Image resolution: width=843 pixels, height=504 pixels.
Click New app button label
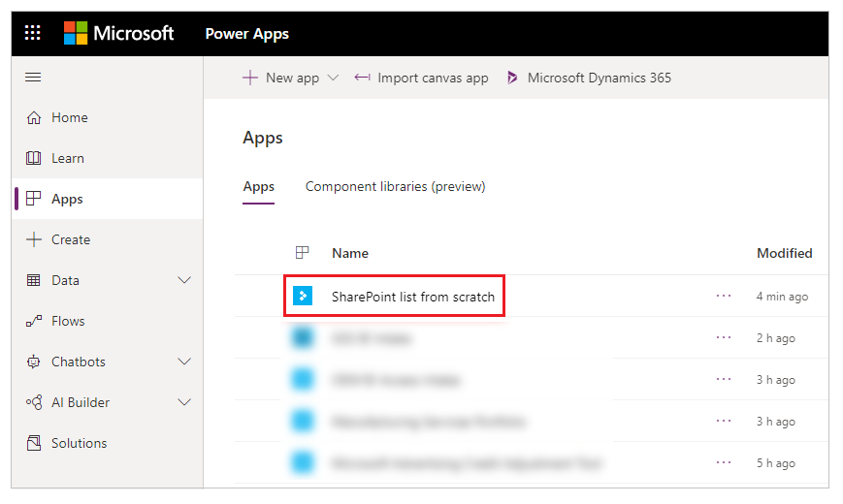[292, 78]
